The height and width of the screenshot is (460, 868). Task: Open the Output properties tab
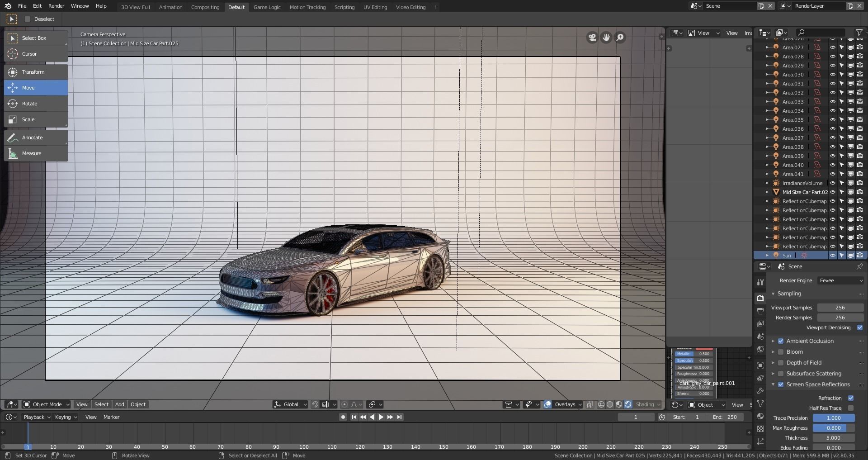(x=760, y=311)
